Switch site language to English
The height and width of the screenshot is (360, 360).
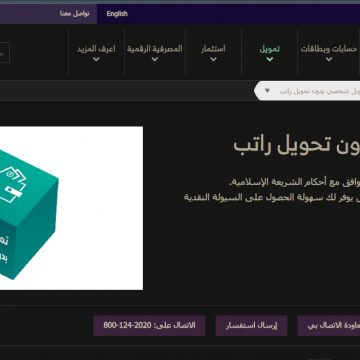[x=117, y=14]
